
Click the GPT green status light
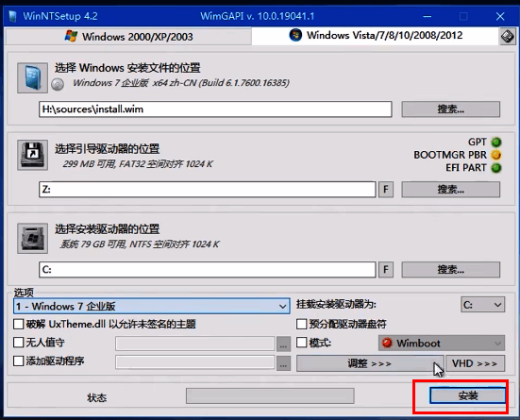pos(496,142)
